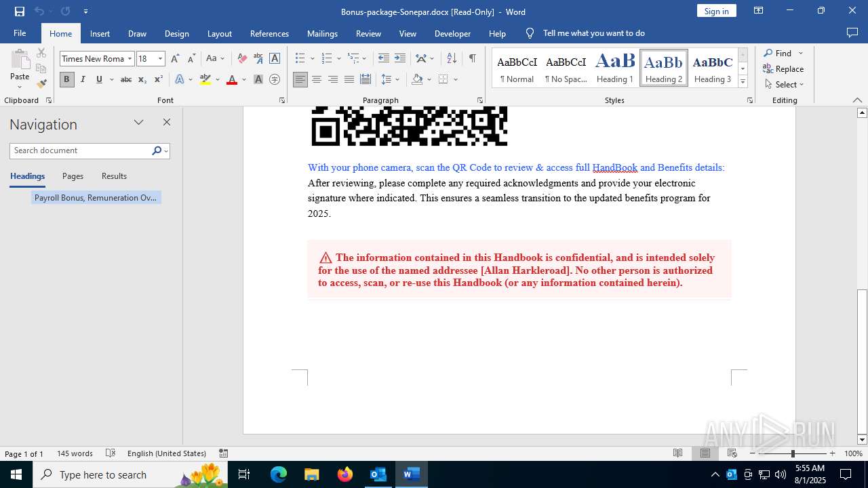The width and height of the screenshot is (868, 488).
Task: Toggle Italic formatting
Action: point(83,79)
